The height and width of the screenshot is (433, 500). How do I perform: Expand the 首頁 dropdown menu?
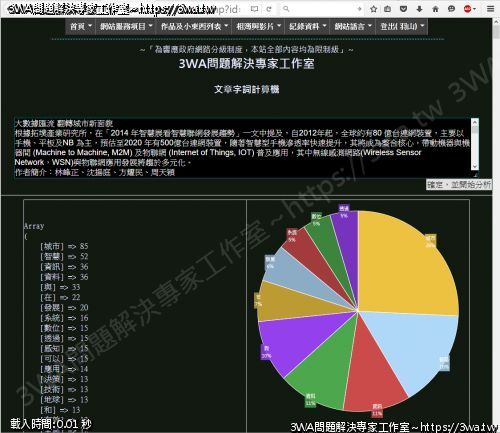81,26
